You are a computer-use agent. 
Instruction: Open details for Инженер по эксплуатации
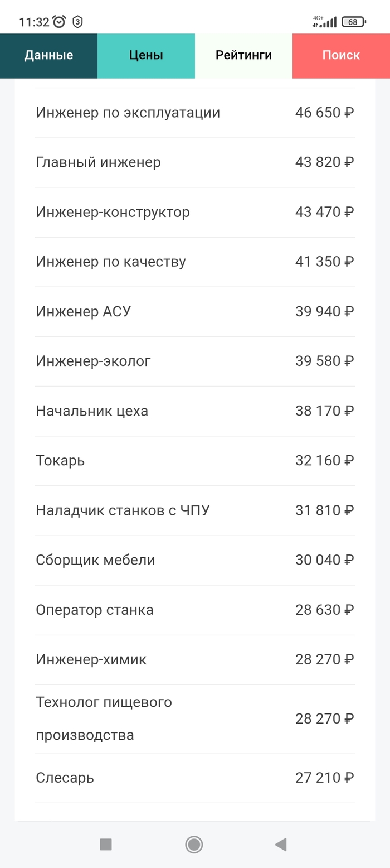pyautogui.click(x=195, y=112)
